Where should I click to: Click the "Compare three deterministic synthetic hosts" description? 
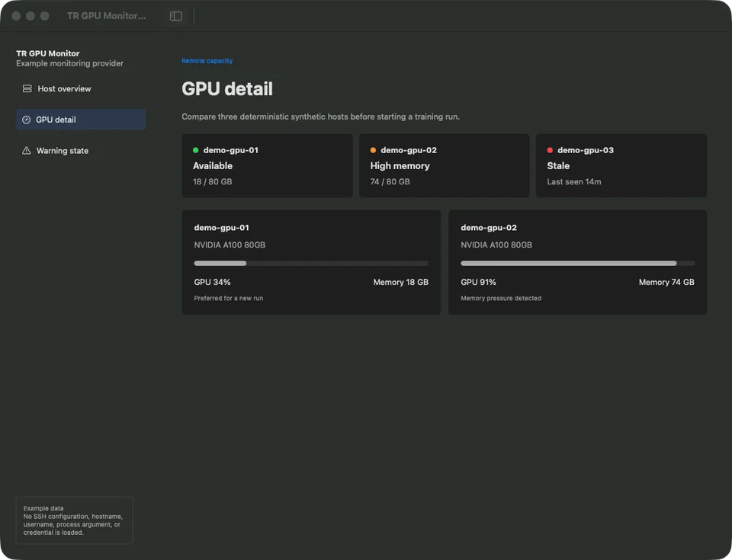tap(321, 117)
